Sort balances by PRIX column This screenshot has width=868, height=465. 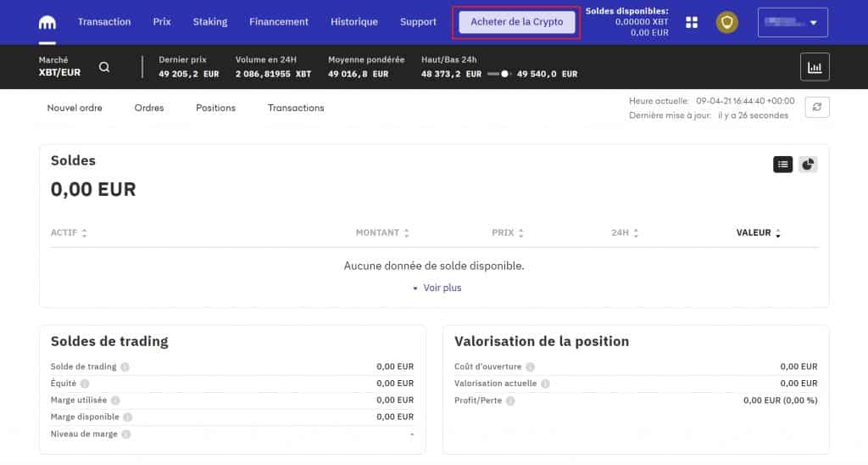pos(508,232)
